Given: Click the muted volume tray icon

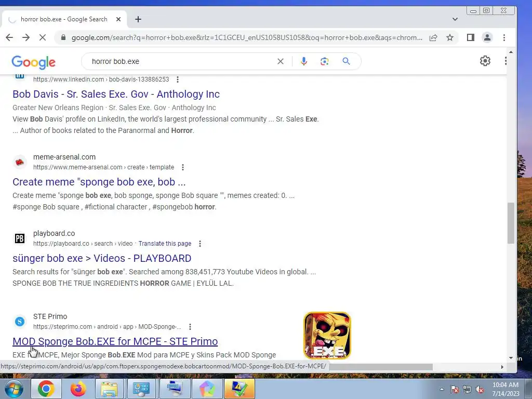Looking at the screenshot, I should tap(480, 390).
